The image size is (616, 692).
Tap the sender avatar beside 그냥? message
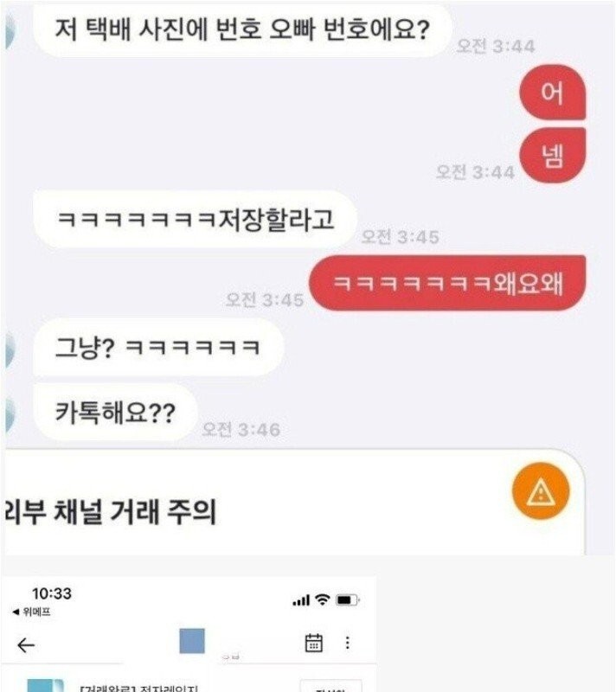tap(10, 348)
